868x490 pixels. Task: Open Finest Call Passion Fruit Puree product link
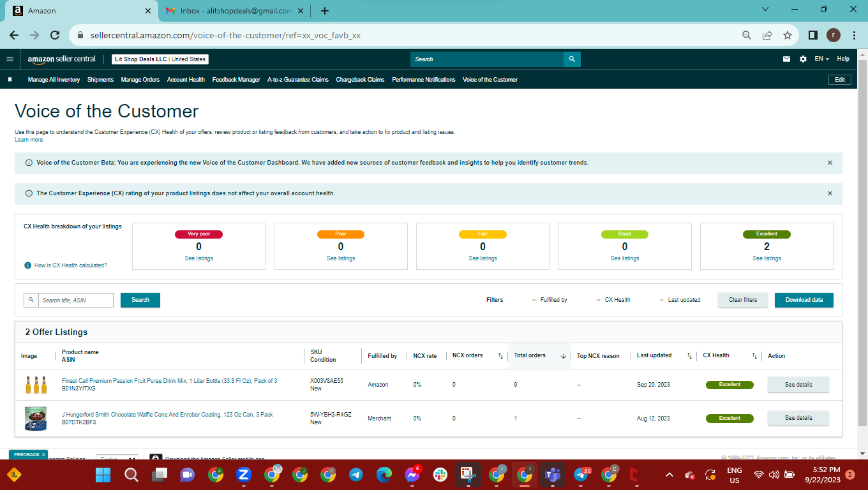pyautogui.click(x=169, y=381)
